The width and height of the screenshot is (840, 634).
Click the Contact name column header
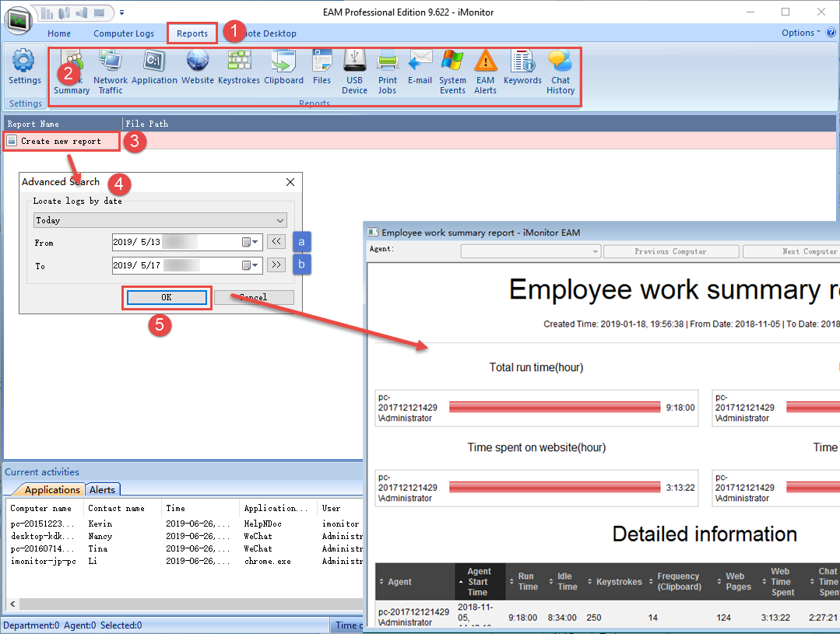123,508
